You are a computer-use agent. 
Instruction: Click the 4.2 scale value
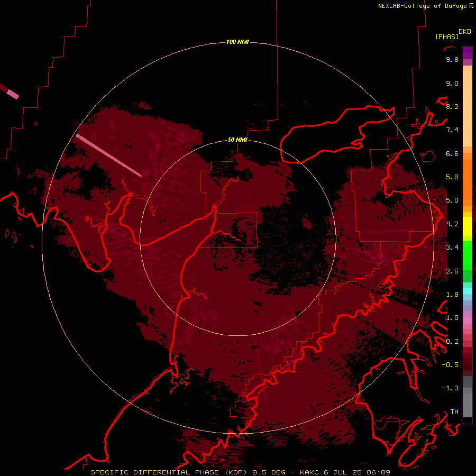[452, 224]
